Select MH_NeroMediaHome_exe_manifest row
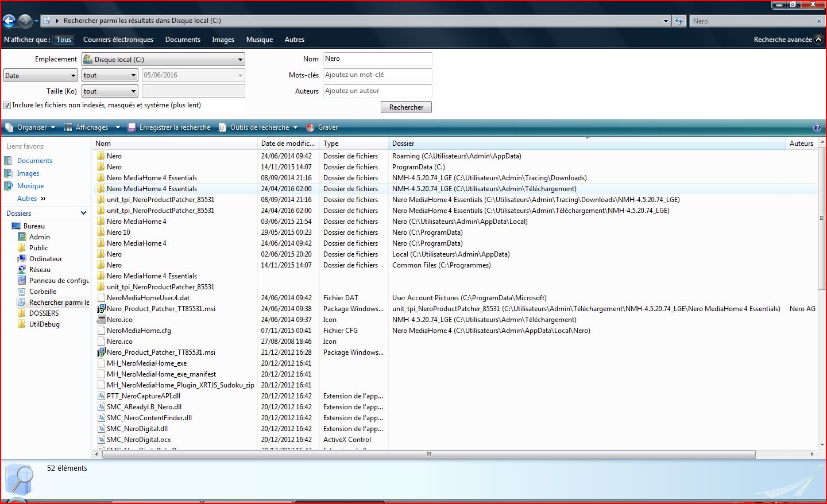This screenshot has width=827, height=504. (161, 374)
